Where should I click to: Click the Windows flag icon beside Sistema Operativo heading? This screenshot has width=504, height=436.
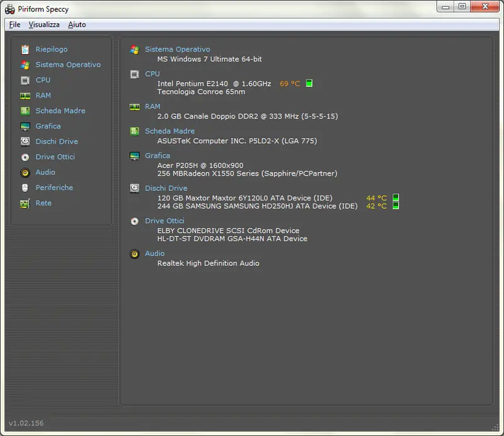pos(134,50)
